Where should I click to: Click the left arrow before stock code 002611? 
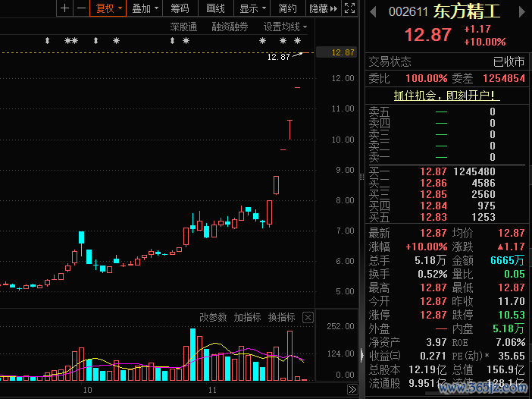coord(374,11)
